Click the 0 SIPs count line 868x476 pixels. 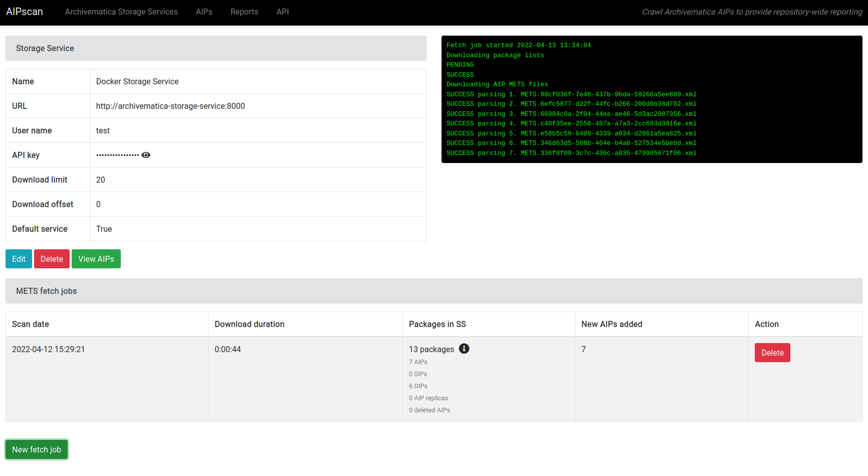(x=418, y=374)
